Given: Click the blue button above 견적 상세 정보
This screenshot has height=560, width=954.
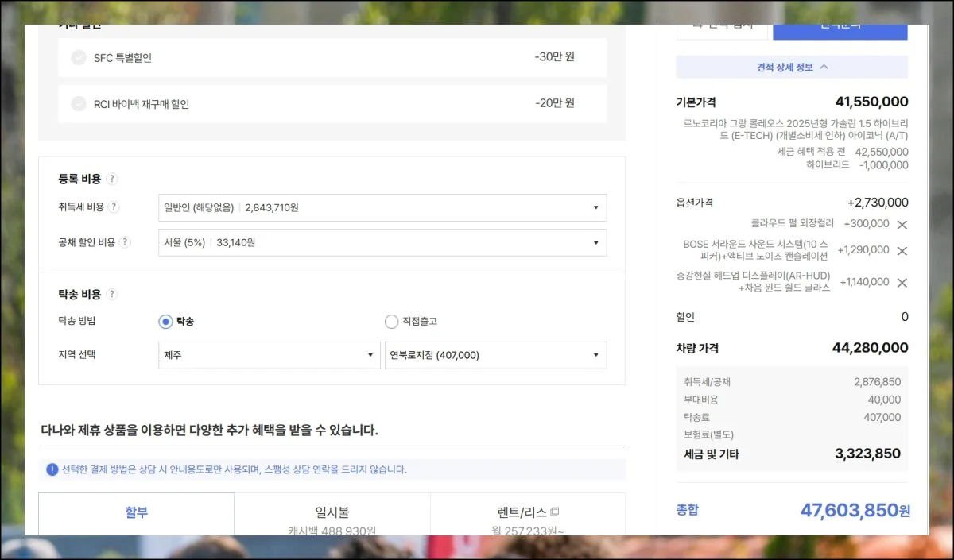Looking at the screenshot, I should coord(840,30).
